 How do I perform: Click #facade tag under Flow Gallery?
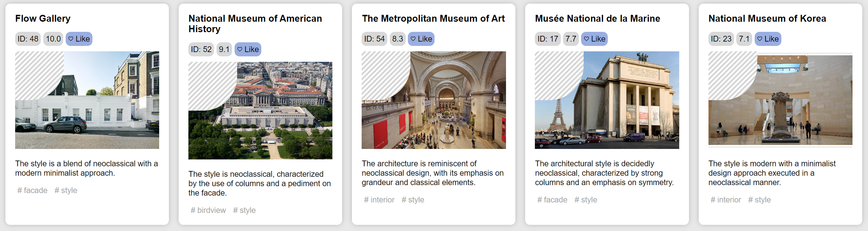click(x=32, y=191)
